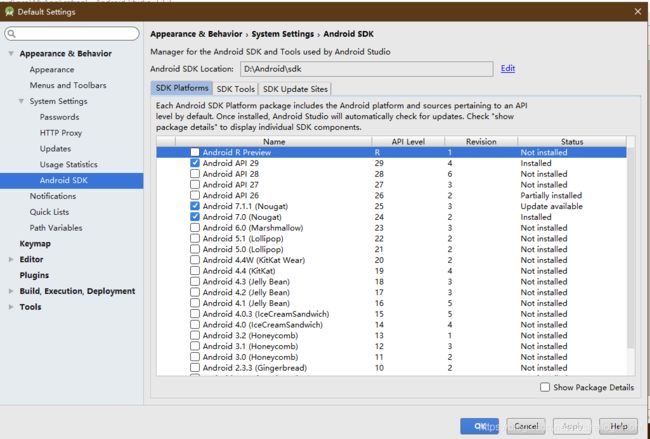Viewport: 650px width, 439px height.
Task: Open Keymap settings
Action: pyautogui.click(x=35, y=244)
